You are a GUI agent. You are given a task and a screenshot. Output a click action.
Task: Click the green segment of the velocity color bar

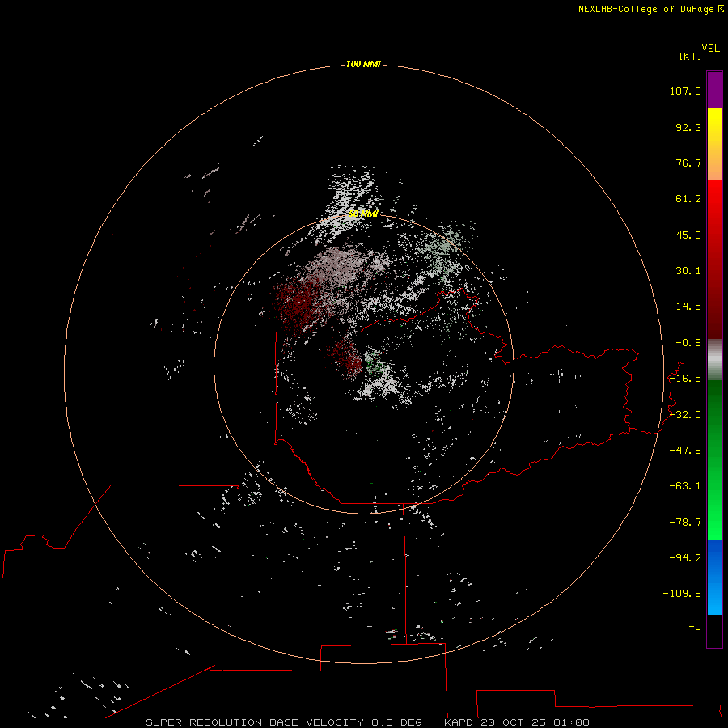714,459
